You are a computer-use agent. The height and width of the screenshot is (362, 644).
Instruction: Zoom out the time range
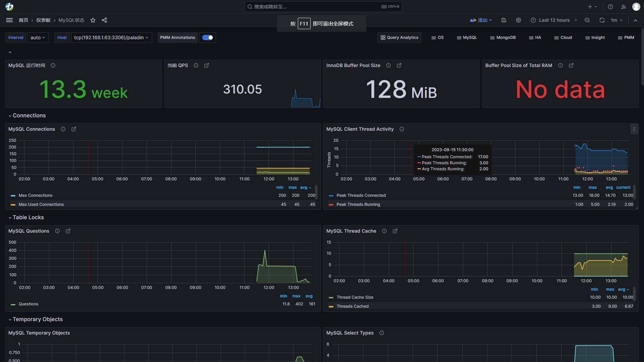click(x=587, y=20)
